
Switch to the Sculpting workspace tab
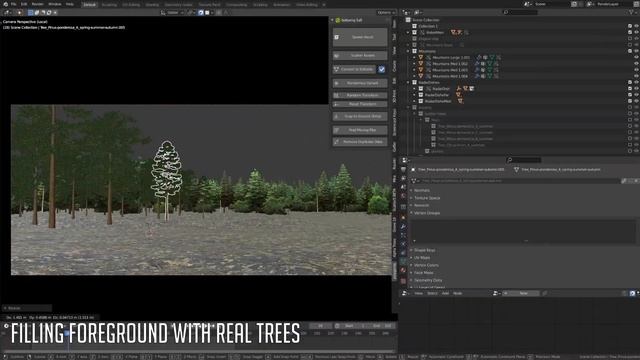[109, 4]
